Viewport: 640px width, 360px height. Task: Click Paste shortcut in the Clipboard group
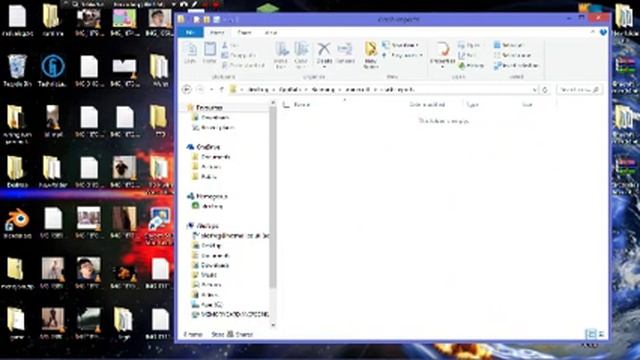point(244,65)
